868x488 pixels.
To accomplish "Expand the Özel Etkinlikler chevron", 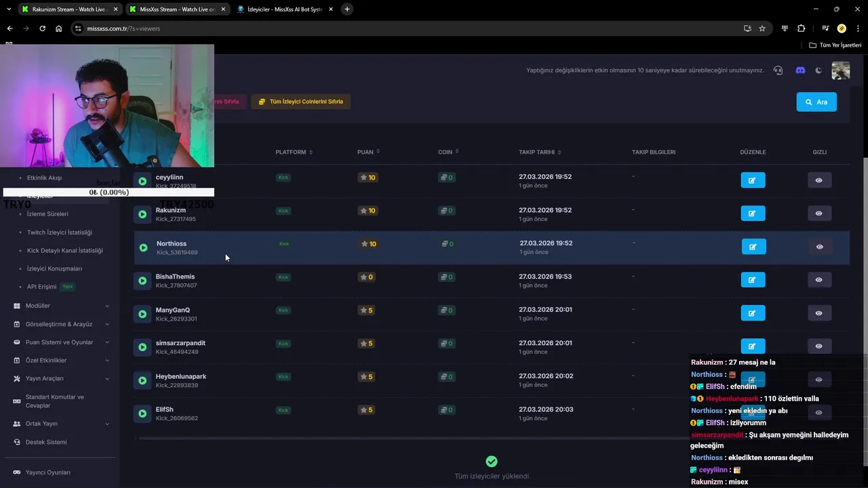I will 107,361.
